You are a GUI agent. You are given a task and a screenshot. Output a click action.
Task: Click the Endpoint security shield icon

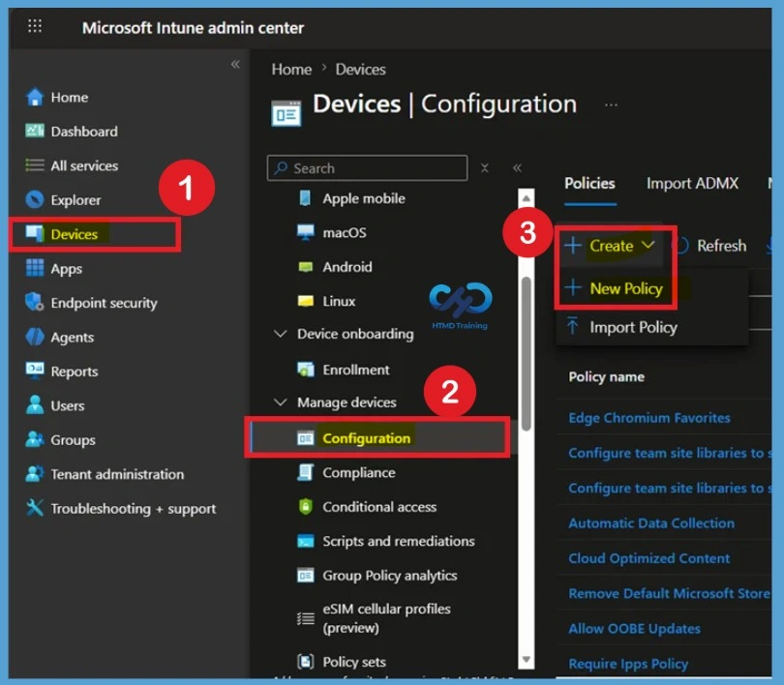click(35, 302)
